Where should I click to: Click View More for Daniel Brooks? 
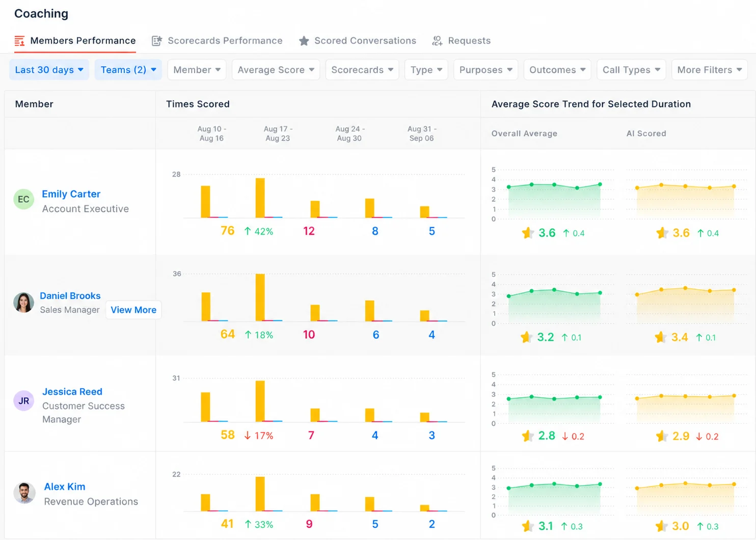[x=133, y=310]
